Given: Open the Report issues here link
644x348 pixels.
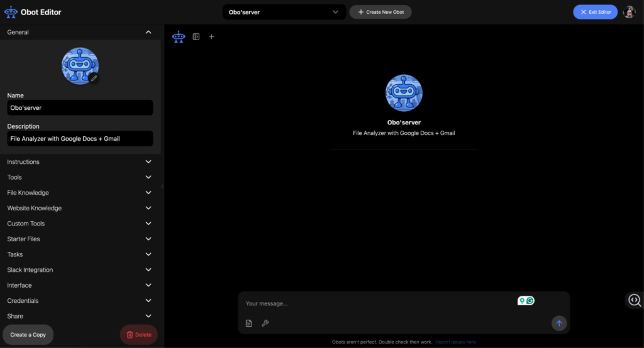Looking at the screenshot, I should point(455,342).
